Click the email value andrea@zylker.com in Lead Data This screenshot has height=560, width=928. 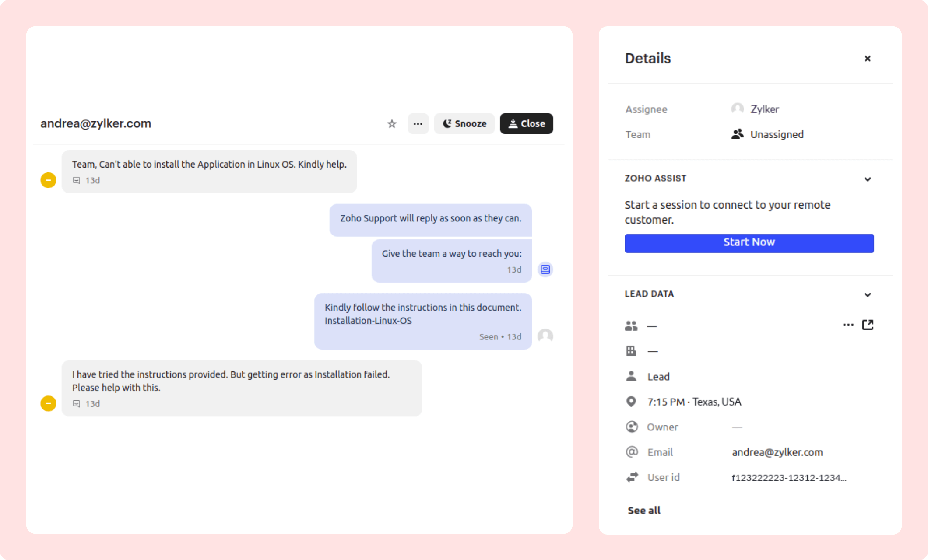(x=777, y=452)
